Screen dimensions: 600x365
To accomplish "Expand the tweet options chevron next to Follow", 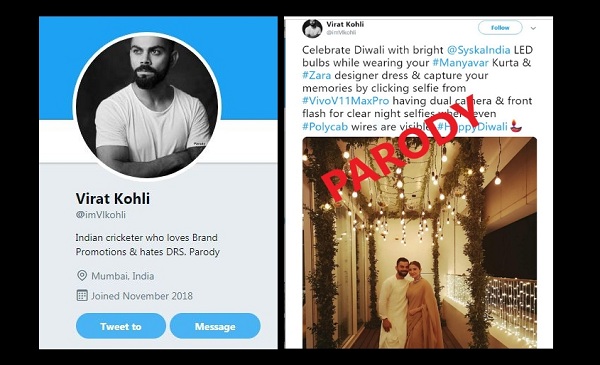I will (533, 28).
